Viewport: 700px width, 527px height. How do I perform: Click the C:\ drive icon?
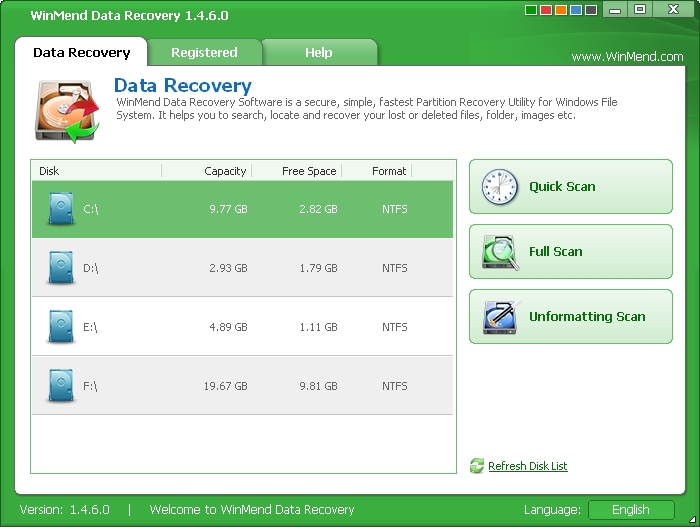pyautogui.click(x=61, y=209)
